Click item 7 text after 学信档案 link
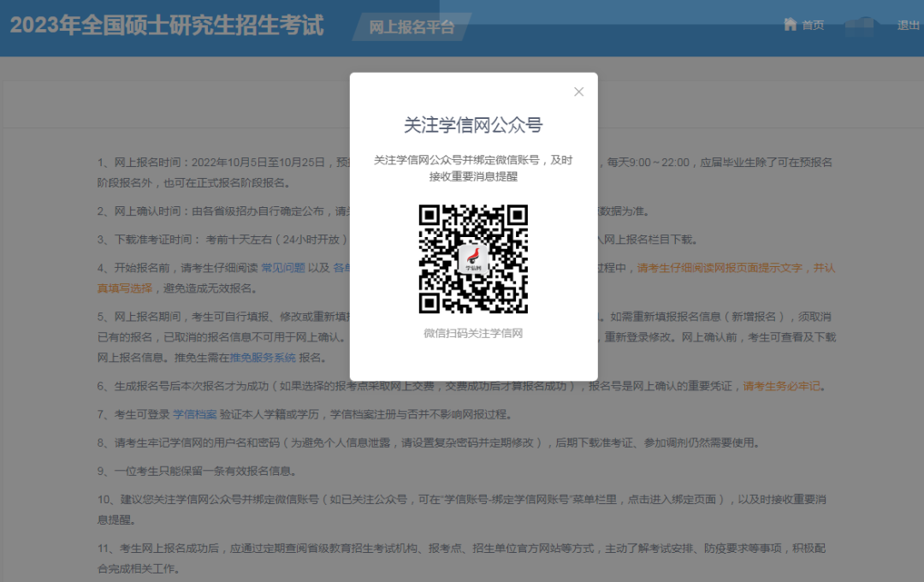 click(x=365, y=414)
